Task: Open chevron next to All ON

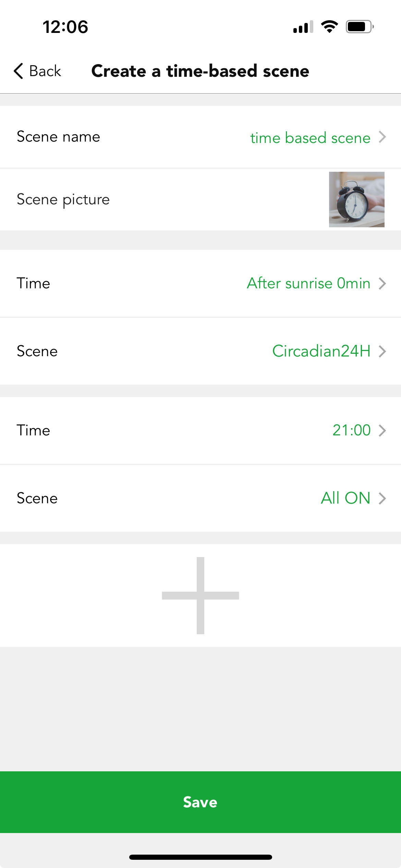Action: 382,498
